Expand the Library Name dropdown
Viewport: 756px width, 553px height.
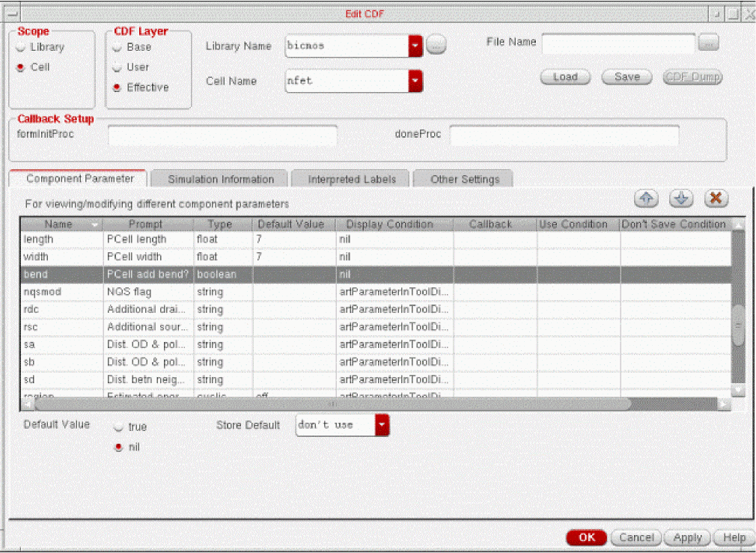[x=415, y=46]
